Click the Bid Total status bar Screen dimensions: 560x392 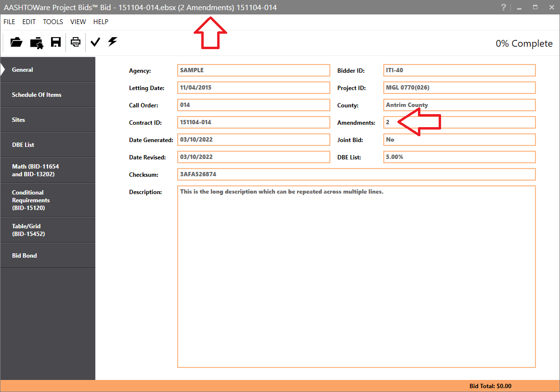pyautogui.click(x=491, y=386)
